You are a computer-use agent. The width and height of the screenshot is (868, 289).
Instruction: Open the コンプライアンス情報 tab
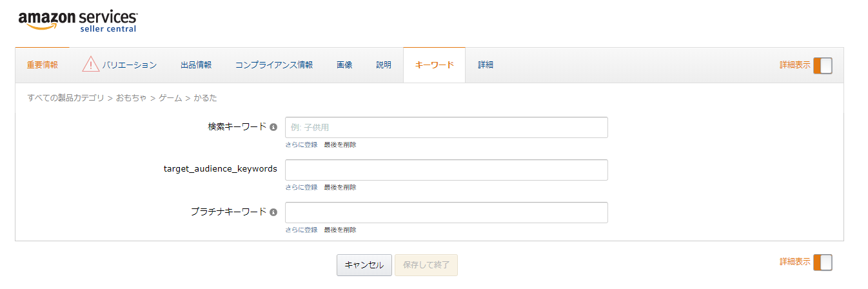274,65
